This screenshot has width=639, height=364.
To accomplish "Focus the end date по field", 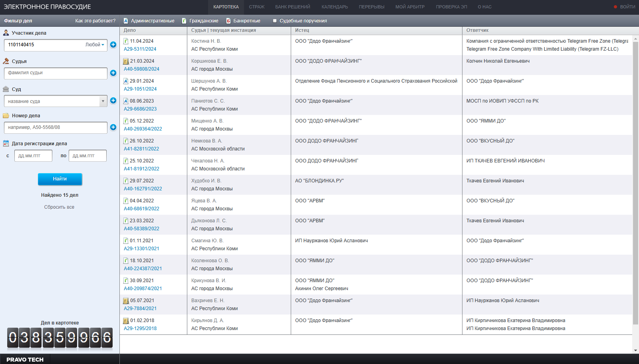I will coord(87,156).
